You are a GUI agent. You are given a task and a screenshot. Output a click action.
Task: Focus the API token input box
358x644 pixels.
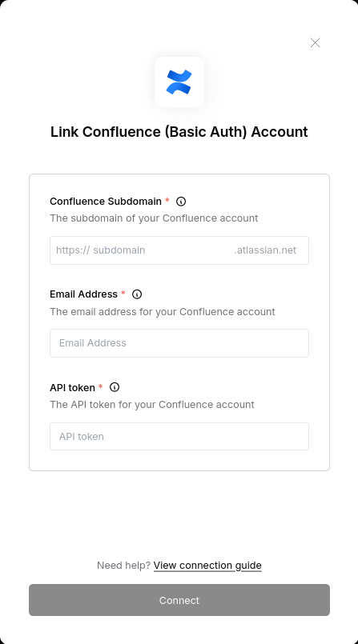(x=179, y=436)
